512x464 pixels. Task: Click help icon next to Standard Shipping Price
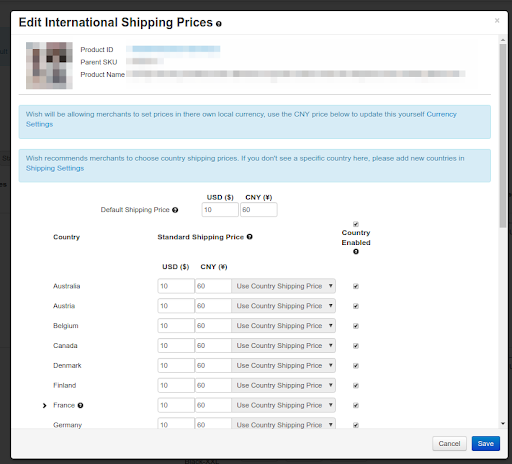(x=249, y=237)
